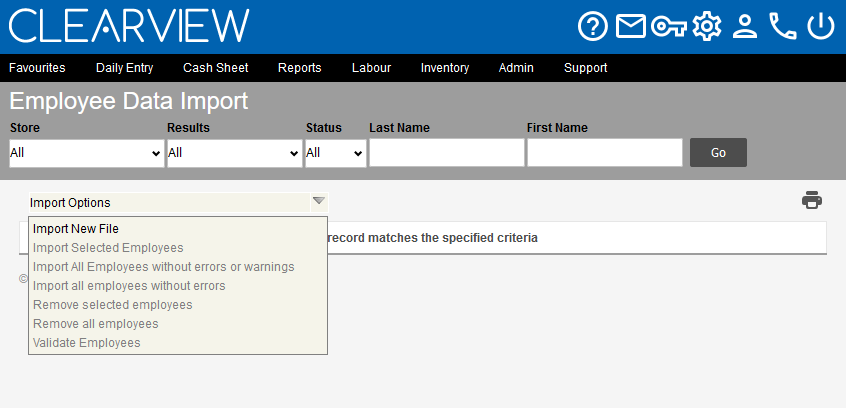Click the user profile icon
The width and height of the screenshot is (846, 408).
pyautogui.click(x=745, y=26)
